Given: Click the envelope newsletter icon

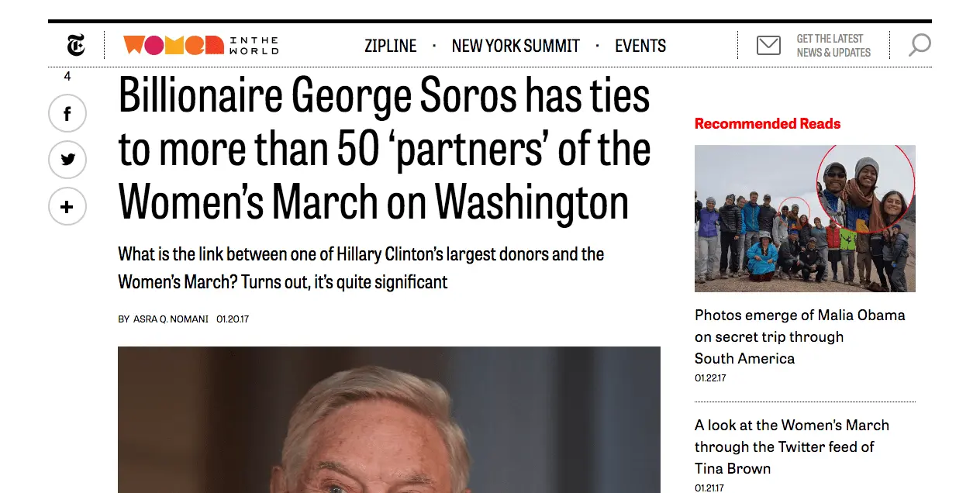Looking at the screenshot, I should pyautogui.click(x=768, y=46).
